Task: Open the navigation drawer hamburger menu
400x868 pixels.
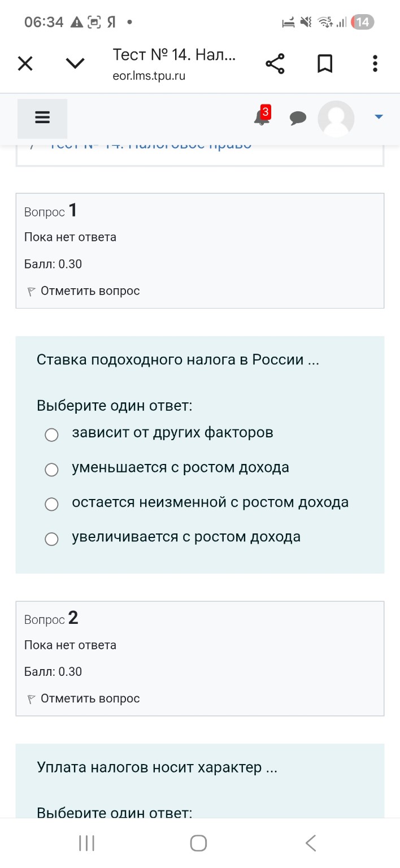Action: [x=42, y=118]
